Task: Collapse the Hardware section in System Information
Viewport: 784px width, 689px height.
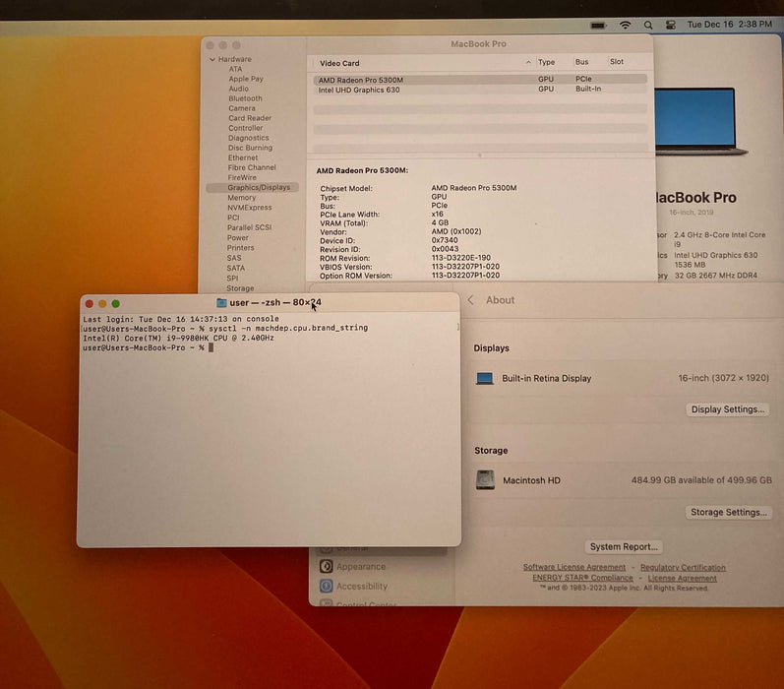Action: coord(212,59)
